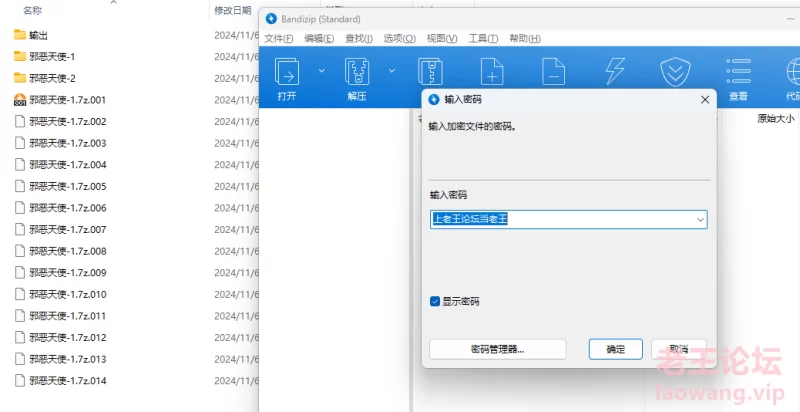Open the 密码管理器... button
Viewport: 800px width, 412px height.
(498, 349)
